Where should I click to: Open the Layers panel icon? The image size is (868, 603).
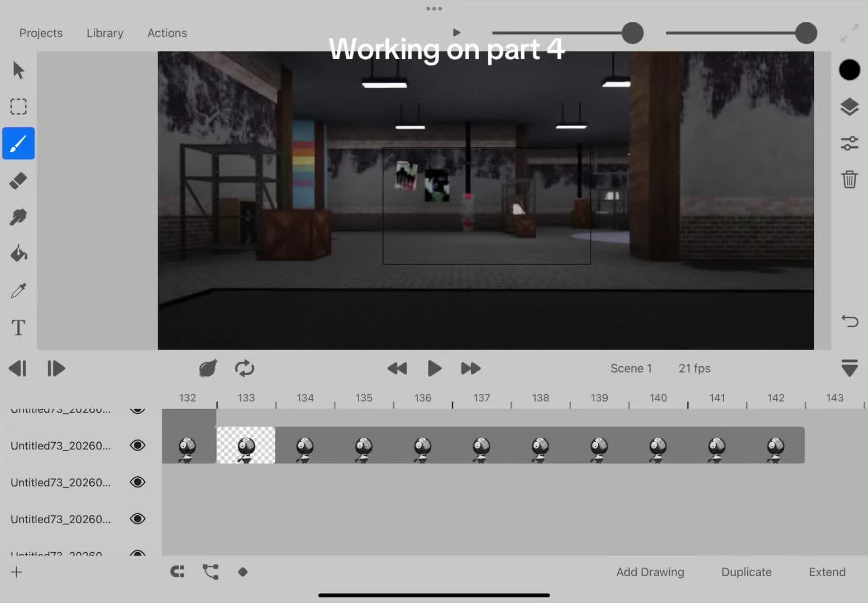[850, 107]
